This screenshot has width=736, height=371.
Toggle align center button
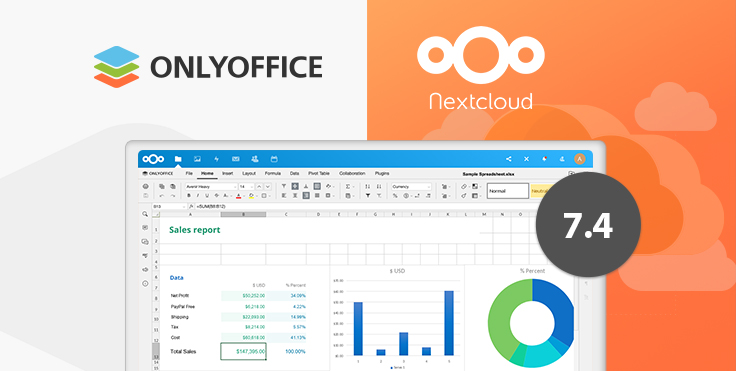pos(295,196)
